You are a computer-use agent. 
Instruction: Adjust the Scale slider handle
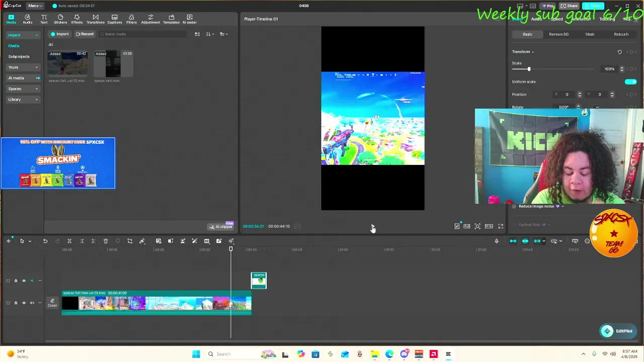[x=529, y=69]
